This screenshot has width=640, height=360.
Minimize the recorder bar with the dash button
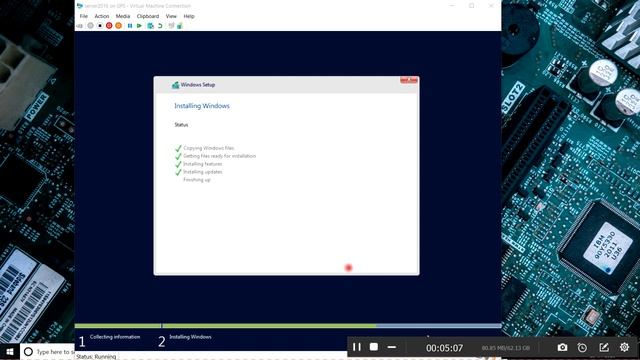click(392, 347)
